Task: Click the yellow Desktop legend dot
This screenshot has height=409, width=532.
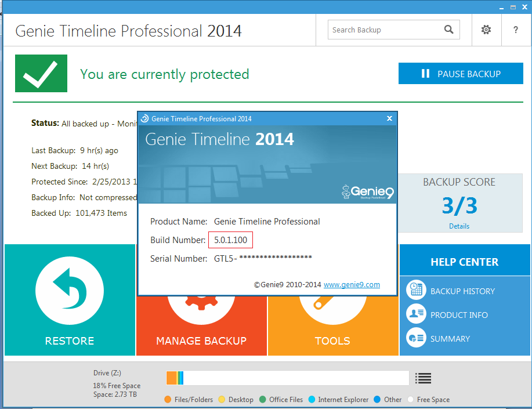Action: click(x=222, y=399)
